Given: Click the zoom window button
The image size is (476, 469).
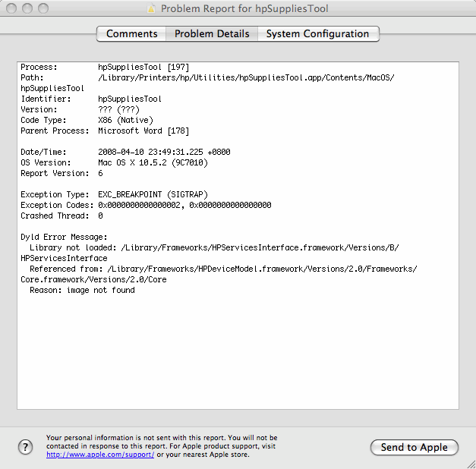Looking at the screenshot, I should point(43,8).
